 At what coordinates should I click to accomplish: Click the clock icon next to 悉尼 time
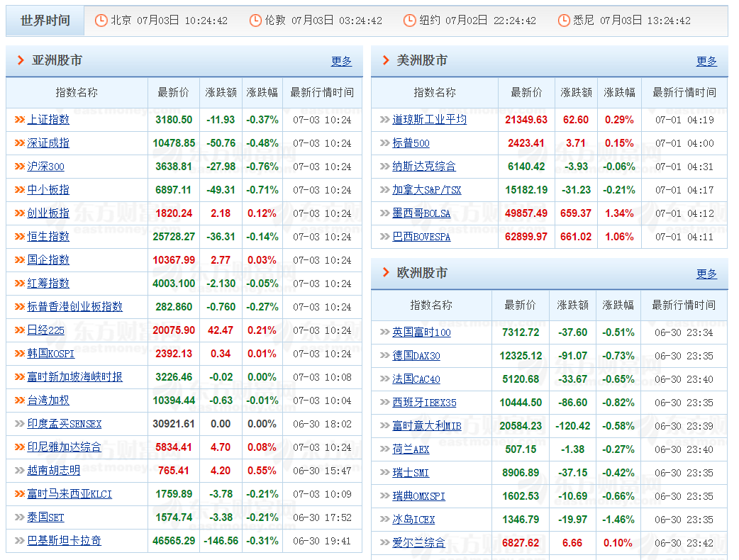click(564, 21)
